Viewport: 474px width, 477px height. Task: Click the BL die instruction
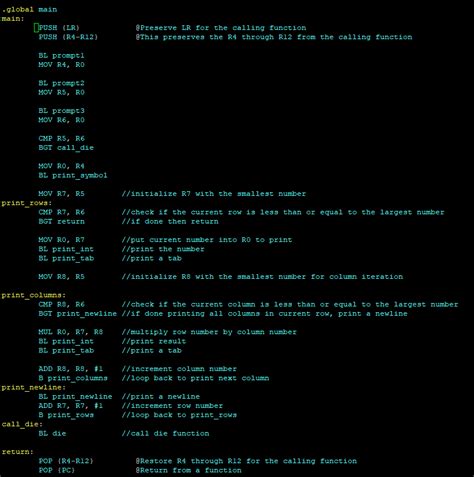52,433
